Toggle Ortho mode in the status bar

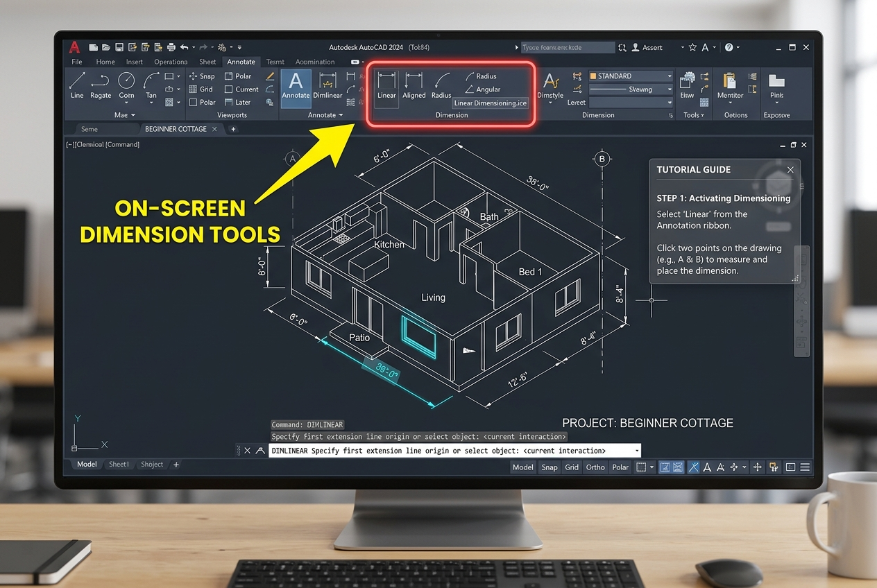tap(595, 467)
